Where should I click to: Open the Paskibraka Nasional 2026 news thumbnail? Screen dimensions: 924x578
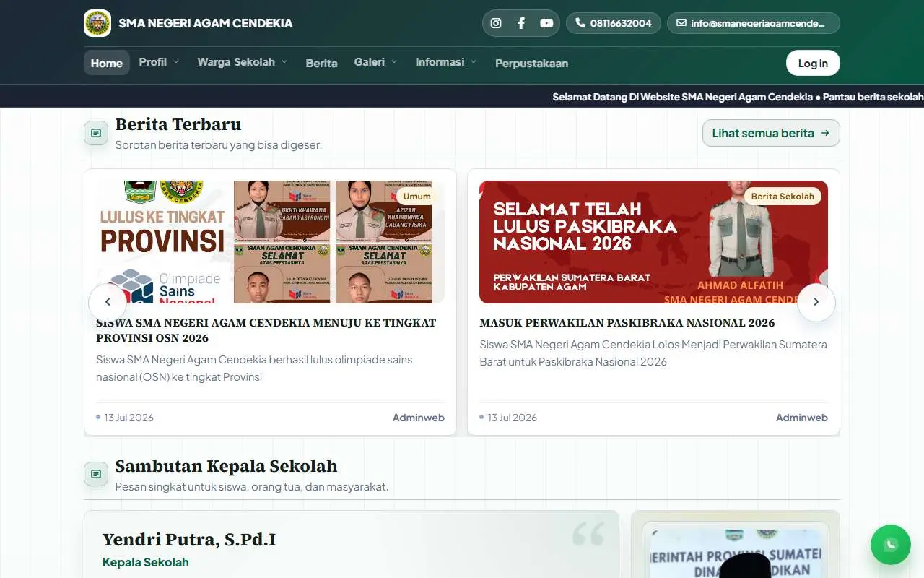(x=653, y=242)
